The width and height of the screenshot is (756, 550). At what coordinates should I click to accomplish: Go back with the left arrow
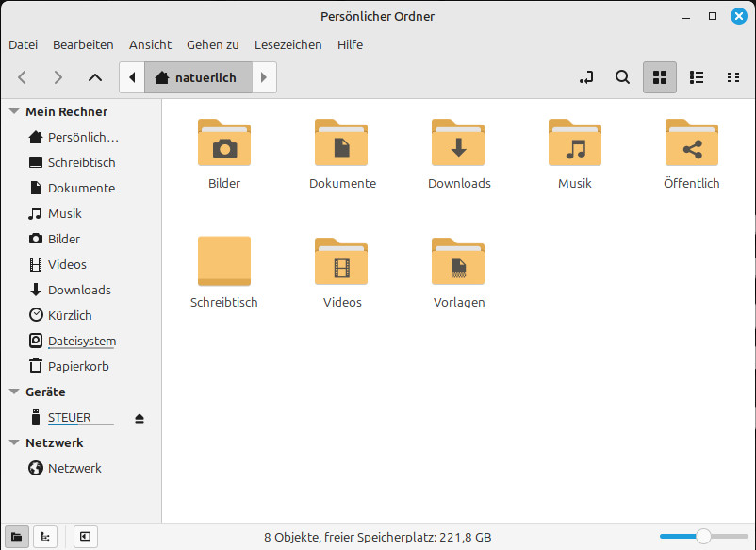[23, 77]
